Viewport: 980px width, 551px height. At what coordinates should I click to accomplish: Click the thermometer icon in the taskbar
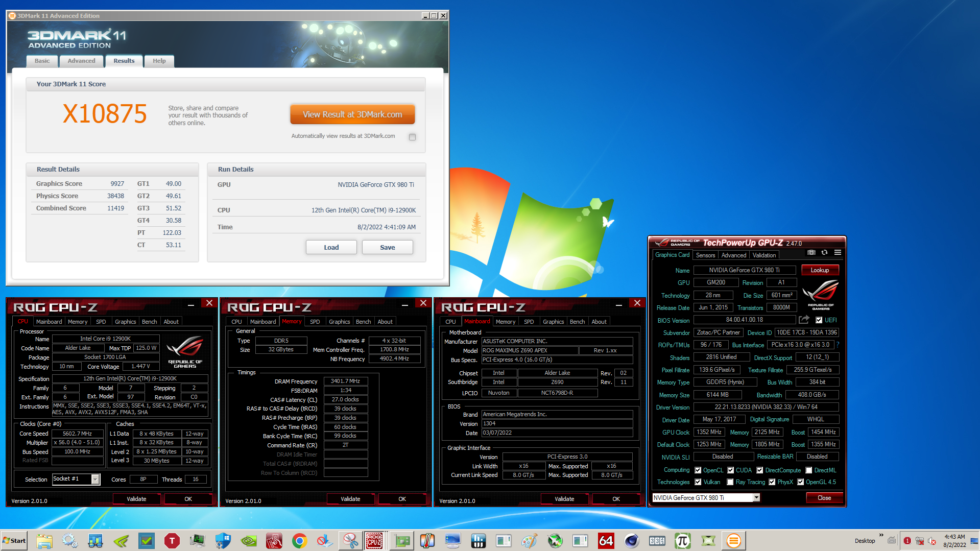(x=427, y=540)
